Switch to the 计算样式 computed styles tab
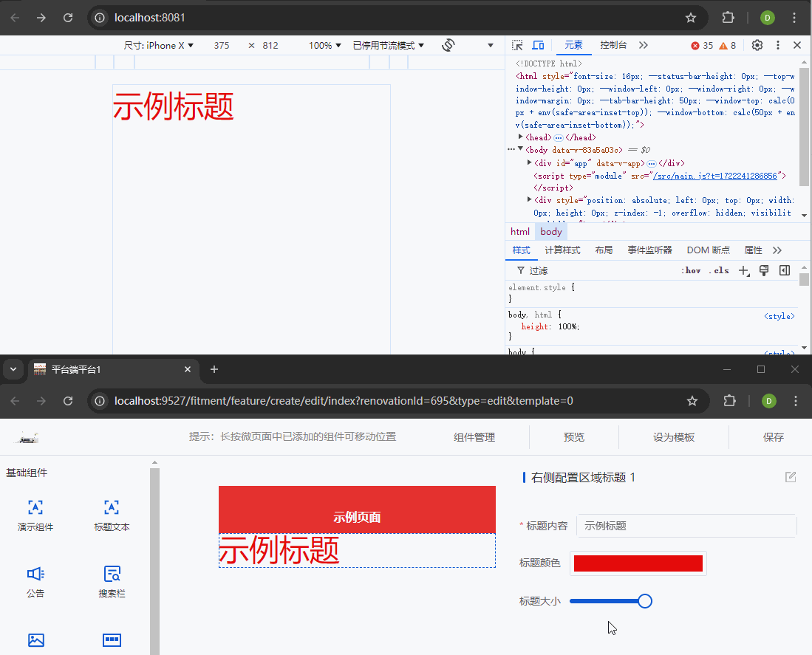The height and width of the screenshot is (655, 812). 562,250
